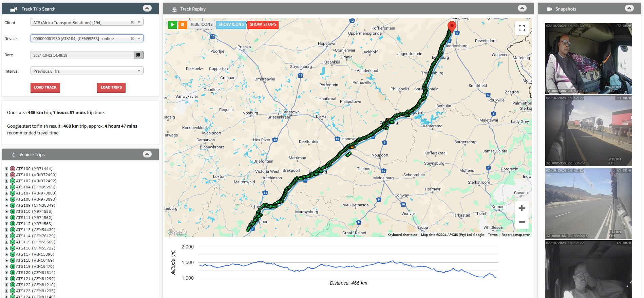Open the date picker calendar

click(138, 55)
